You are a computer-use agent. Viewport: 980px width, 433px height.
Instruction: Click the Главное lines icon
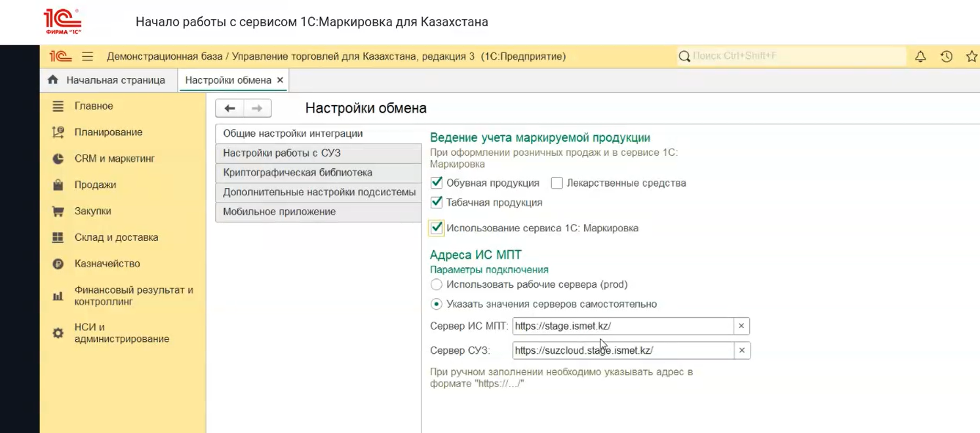click(x=58, y=106)
